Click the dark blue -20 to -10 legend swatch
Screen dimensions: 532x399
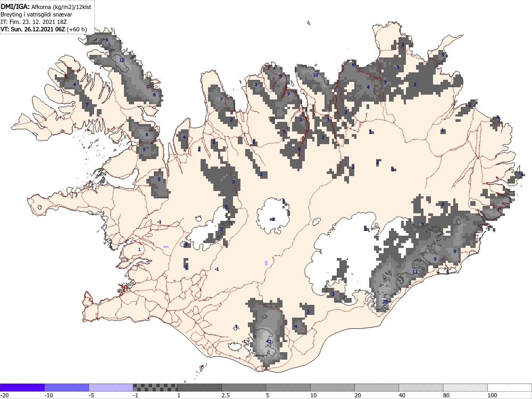click(22, 387)
